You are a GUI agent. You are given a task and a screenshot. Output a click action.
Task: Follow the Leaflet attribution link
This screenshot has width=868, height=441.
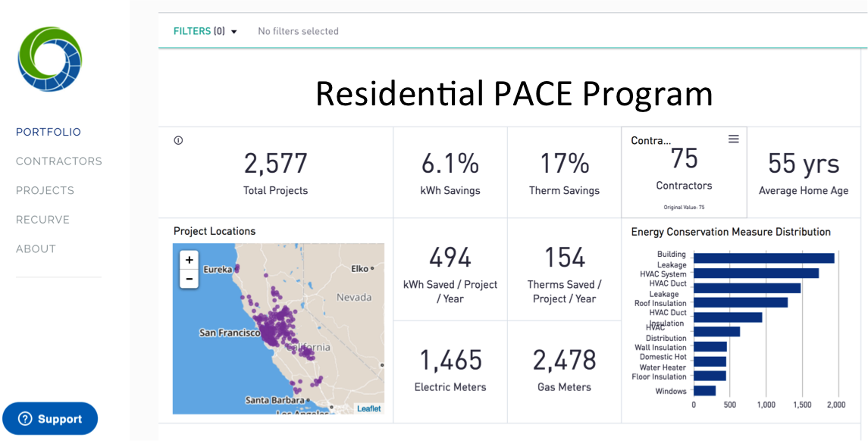[369, 408]
